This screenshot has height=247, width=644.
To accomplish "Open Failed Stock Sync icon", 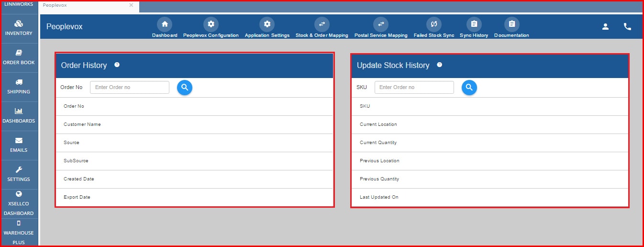I will coord(434,24).
